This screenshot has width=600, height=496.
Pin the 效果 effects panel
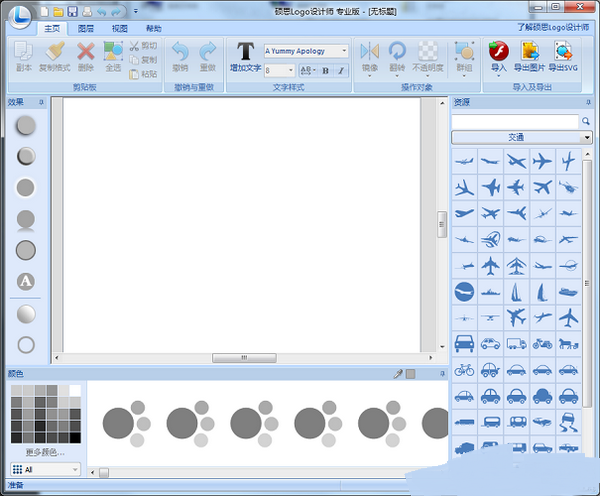41,102
